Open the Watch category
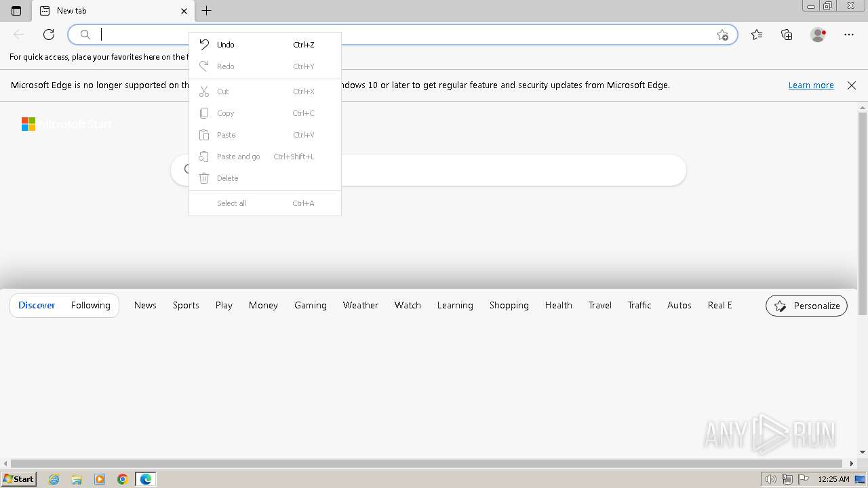 408,306
